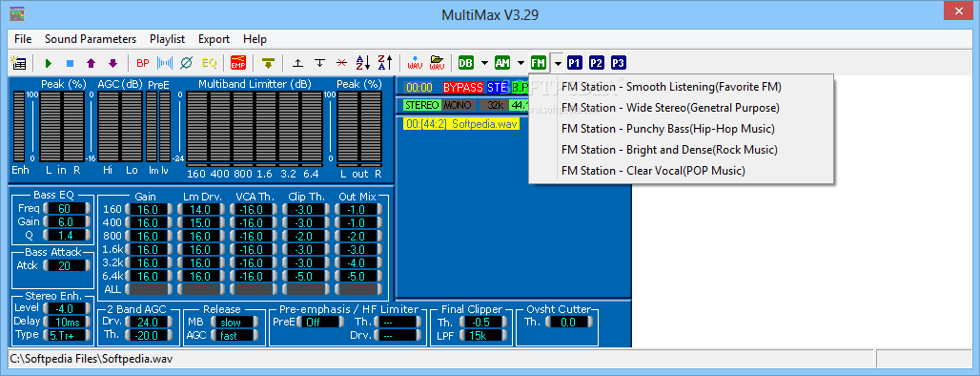980x376 pixels.
Task: Click the purple down arrow toolbar icon
Action: [112, 63]
